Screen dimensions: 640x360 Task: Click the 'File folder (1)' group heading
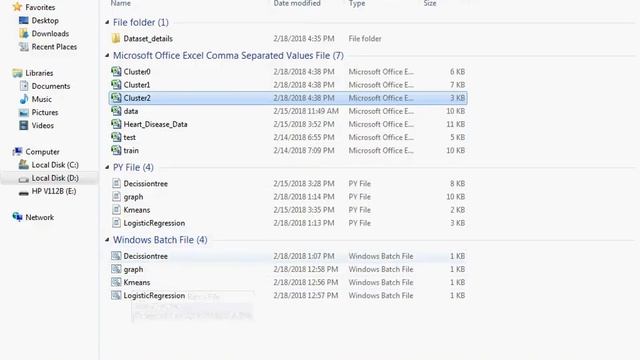(141, 22)
